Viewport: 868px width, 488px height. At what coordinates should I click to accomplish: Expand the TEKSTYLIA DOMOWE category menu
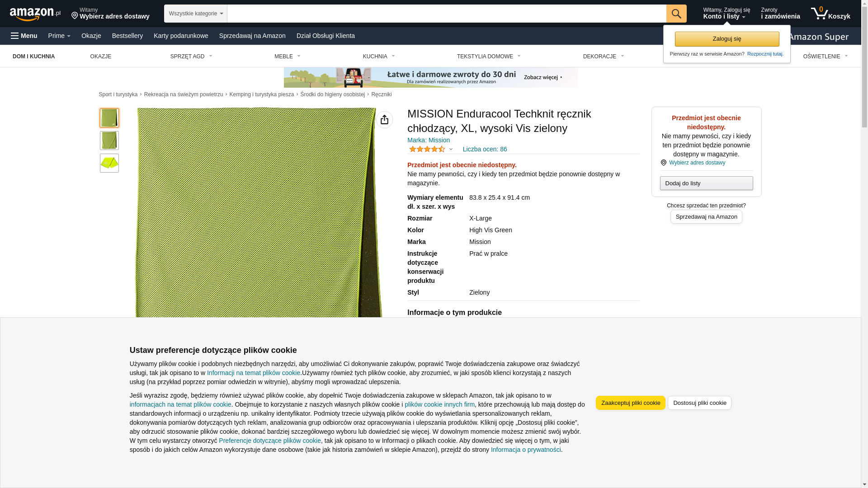[x=489, y=56]
